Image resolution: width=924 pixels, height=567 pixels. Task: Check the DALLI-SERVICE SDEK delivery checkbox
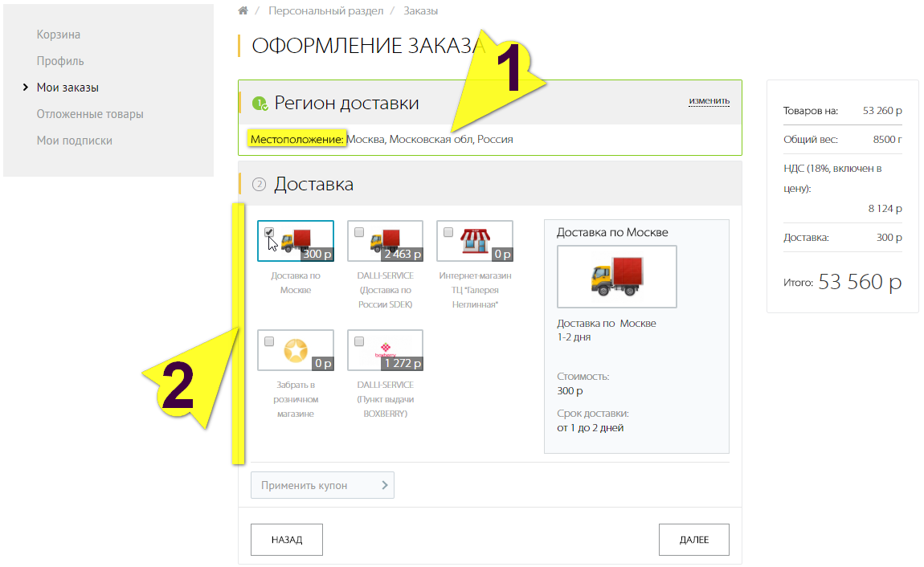[359, 232]
